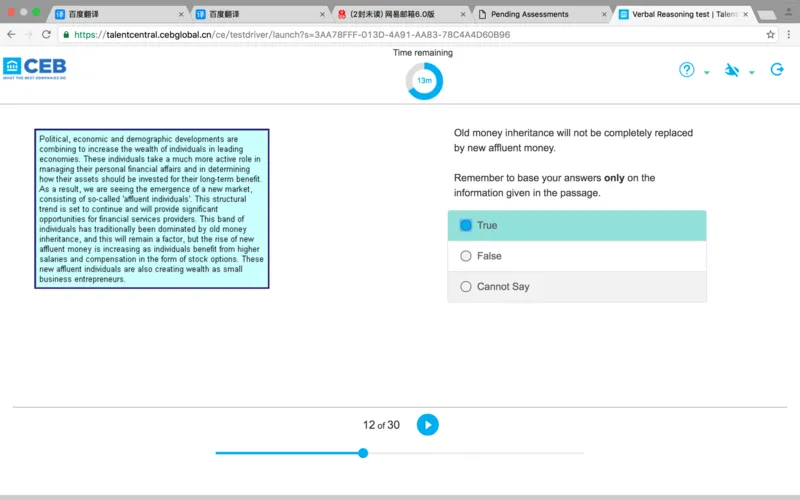Click the next question arrow button
Viewport: 800px width, 500px height.
427,425
